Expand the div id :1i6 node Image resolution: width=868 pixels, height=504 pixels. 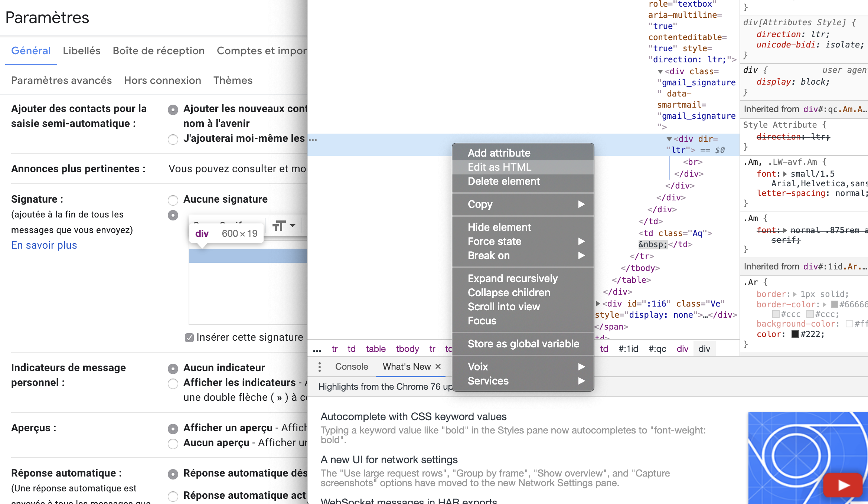[598, 304]
